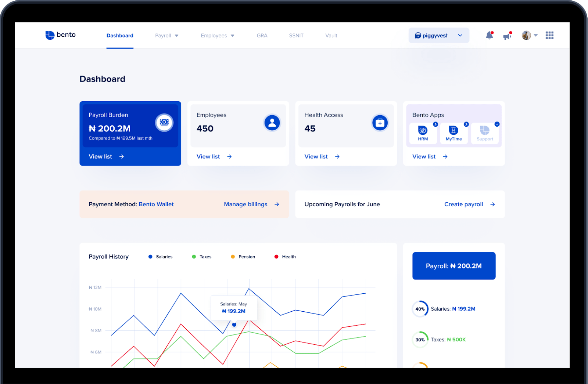Switch to the GRA tab
This screenshot has width=588, height=384.
tap(262, 35)
